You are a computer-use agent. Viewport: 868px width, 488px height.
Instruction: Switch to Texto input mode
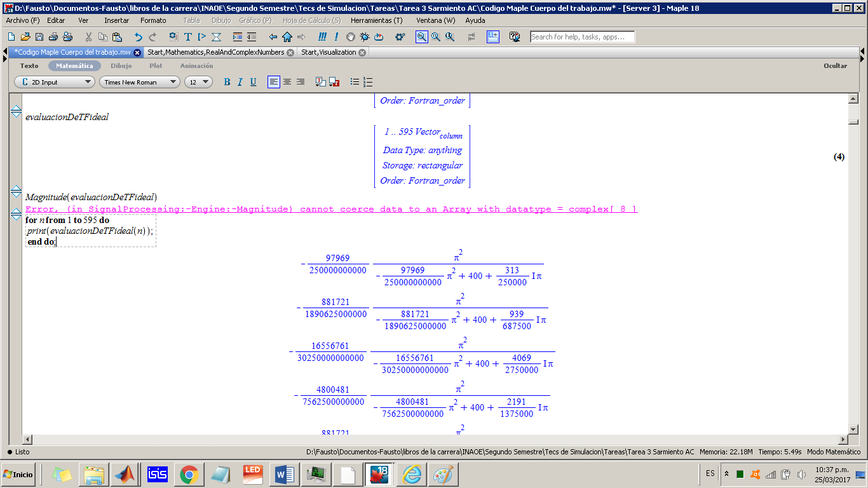click(x=29, y=65)
